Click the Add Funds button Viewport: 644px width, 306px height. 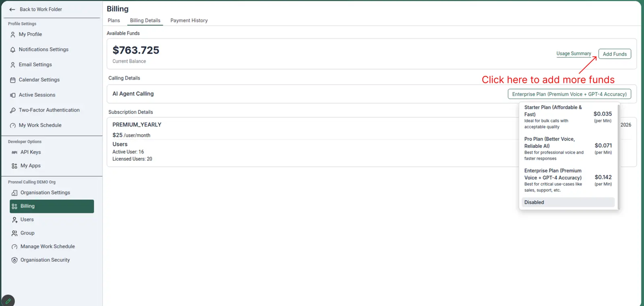click(614, 54)
